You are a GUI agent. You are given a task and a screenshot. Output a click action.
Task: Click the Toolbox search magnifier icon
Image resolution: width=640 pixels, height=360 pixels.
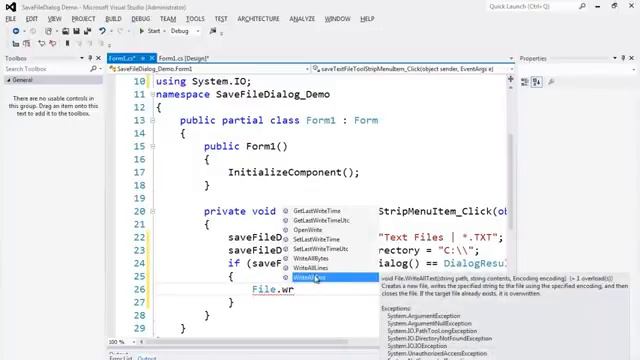[93, 69]
